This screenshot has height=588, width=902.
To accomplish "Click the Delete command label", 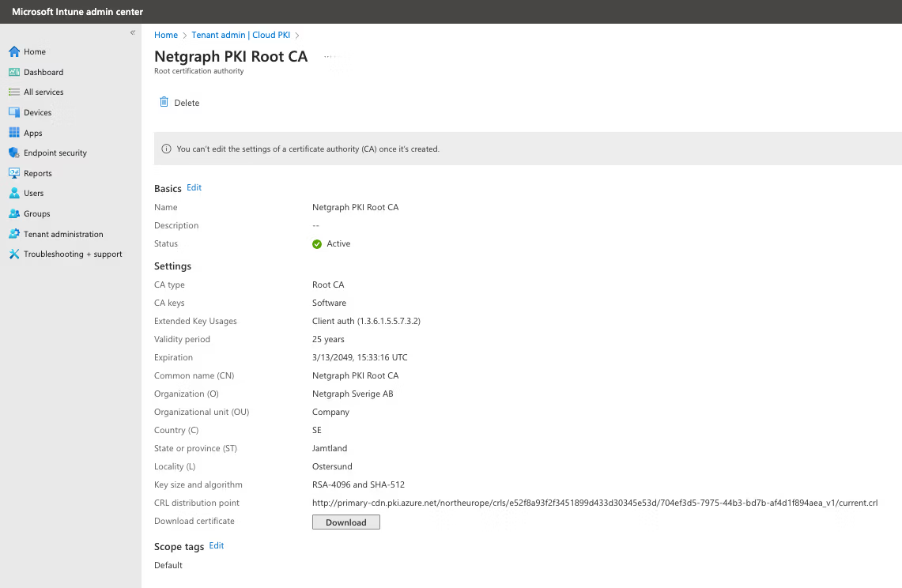I will [187, 103].
